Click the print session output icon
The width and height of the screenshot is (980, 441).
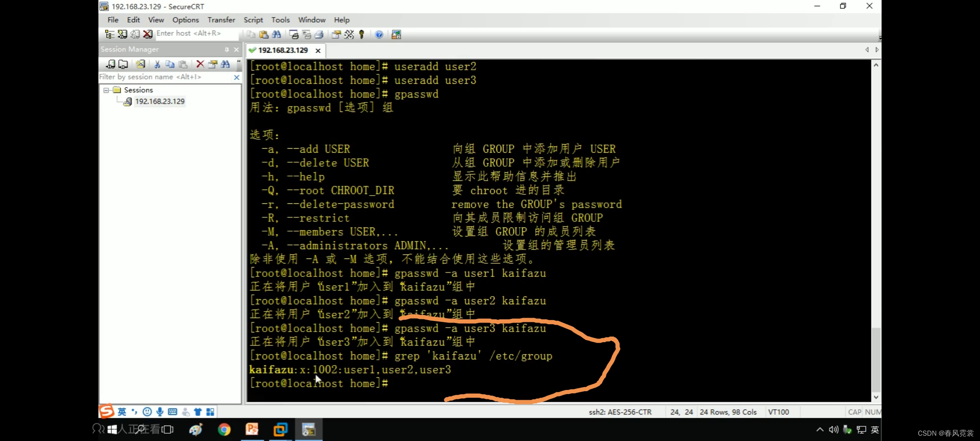coord(319,34)
